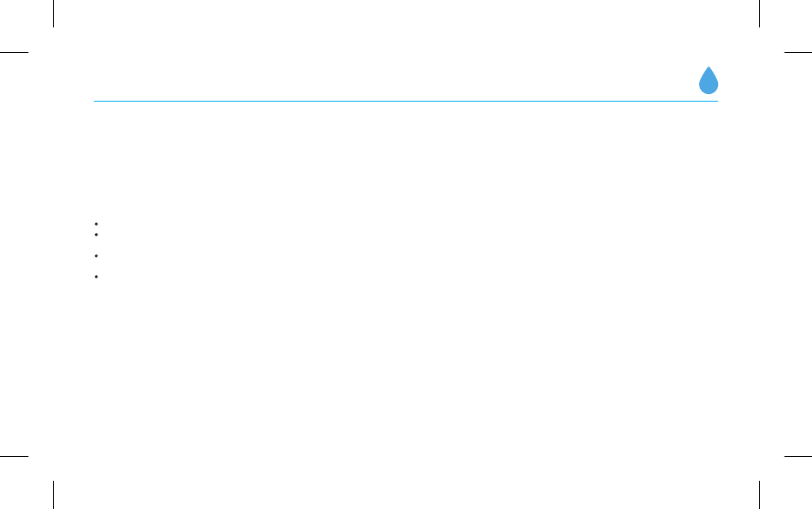
Task: Click the bottom-right horizontal crop mark
Action: (798, 456)
